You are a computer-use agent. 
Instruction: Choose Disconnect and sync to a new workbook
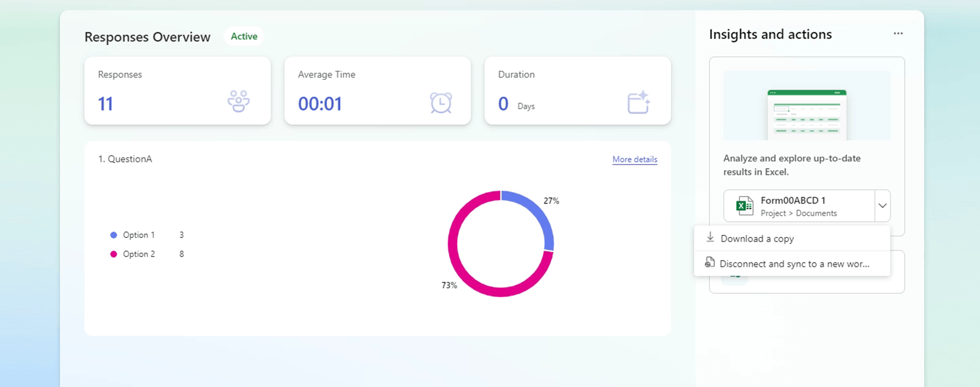coord(792,264)
